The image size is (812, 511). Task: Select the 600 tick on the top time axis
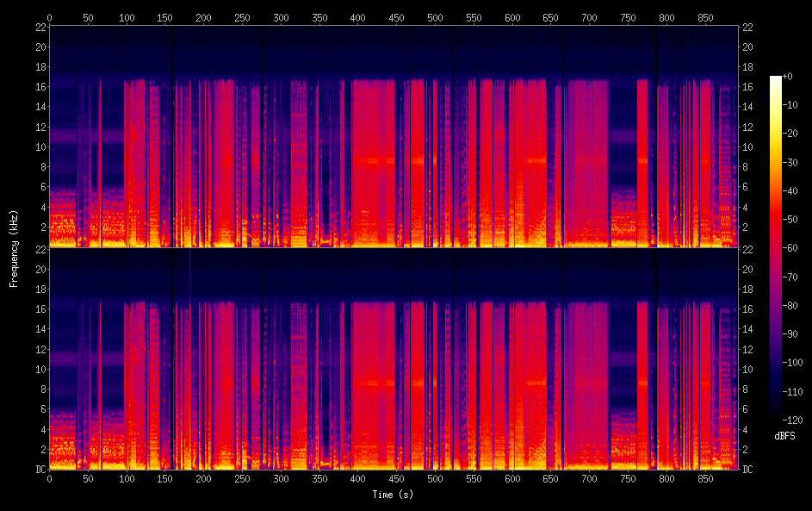(512, 17)
